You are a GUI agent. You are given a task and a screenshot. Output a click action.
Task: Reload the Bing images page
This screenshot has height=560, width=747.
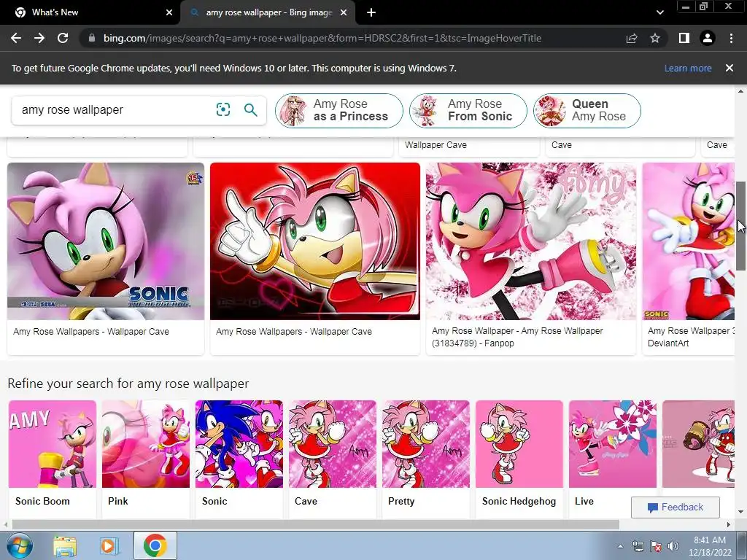point(63,38)
